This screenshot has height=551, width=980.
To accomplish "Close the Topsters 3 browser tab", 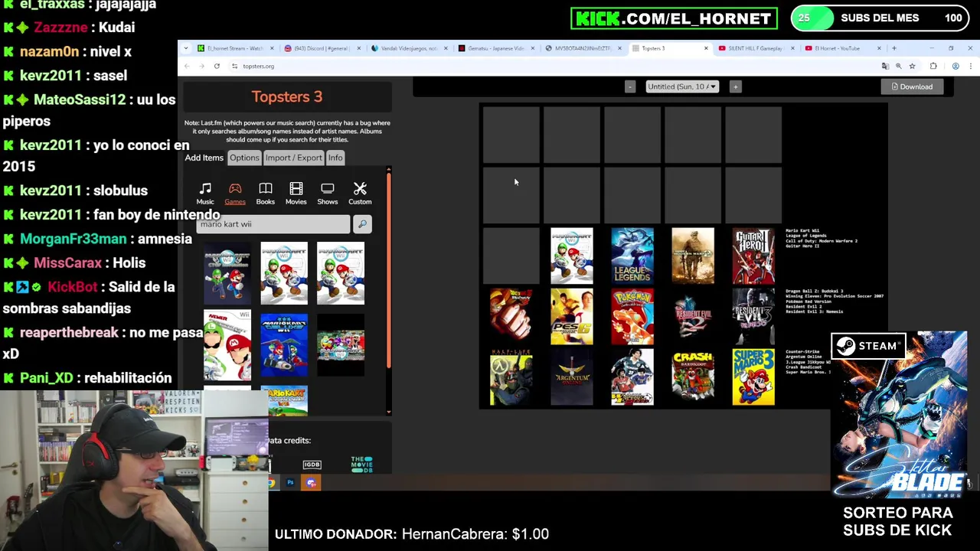I will click(x=706, y=48).
